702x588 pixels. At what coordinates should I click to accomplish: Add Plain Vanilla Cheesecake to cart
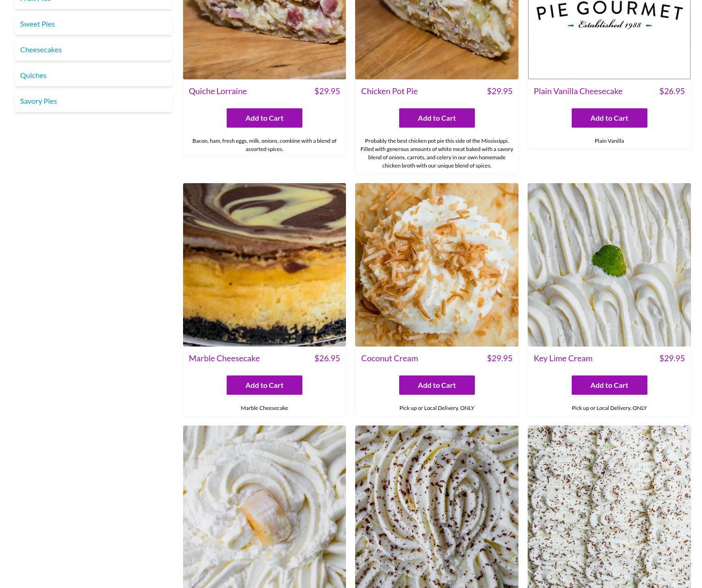point(609,118)
